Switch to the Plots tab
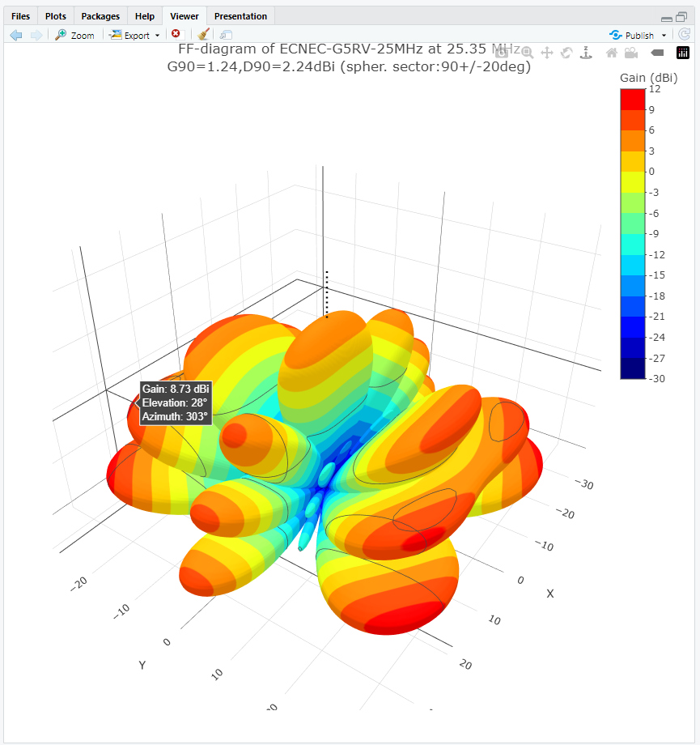Image resolution: width=700 pixels, height=745 pixels. tap(56, 16)
